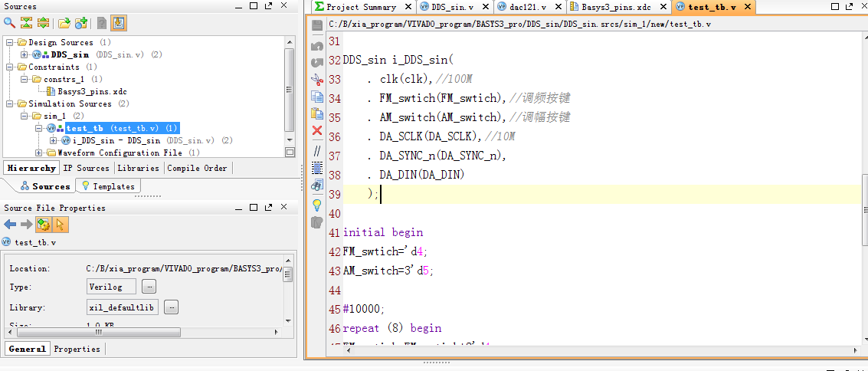The width and height of the screenshot is (868, 371).
Task: Toggle the highlighted cursor-select icon in properties
Action: tap(60, 225)
